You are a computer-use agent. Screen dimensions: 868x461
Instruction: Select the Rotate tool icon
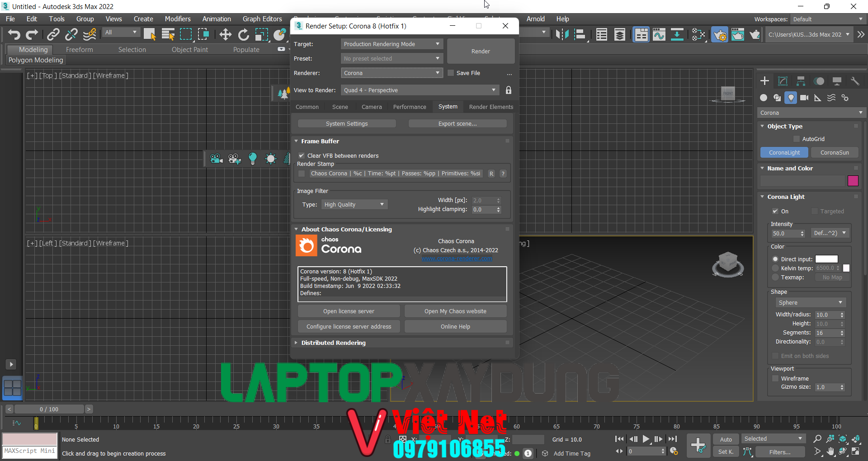243,34
